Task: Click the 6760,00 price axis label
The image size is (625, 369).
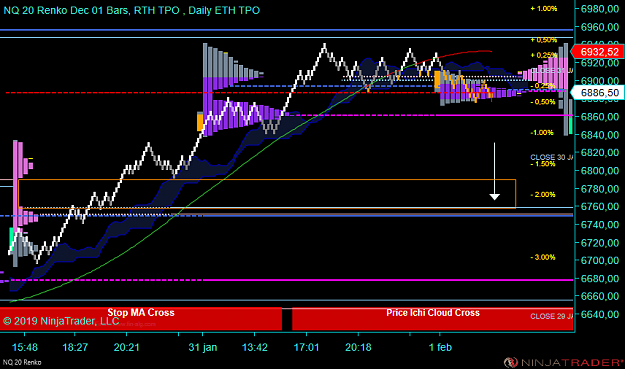Action: (600, 206)
